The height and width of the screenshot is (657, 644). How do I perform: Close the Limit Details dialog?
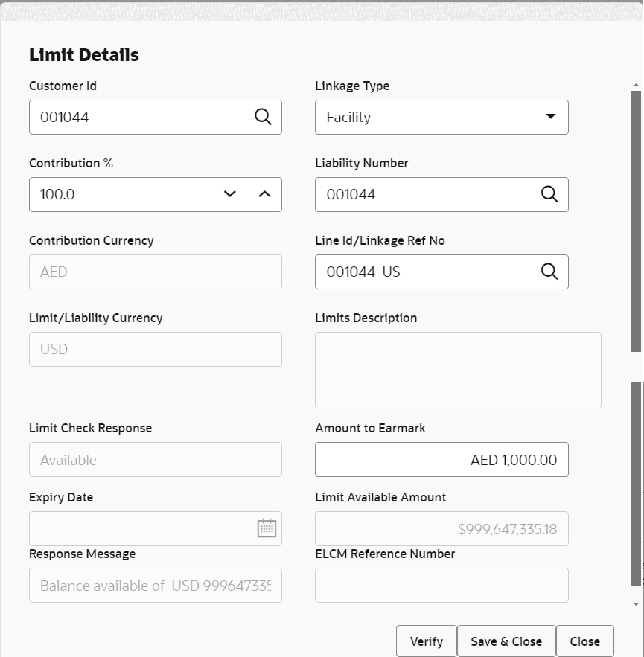coord(585,641)
